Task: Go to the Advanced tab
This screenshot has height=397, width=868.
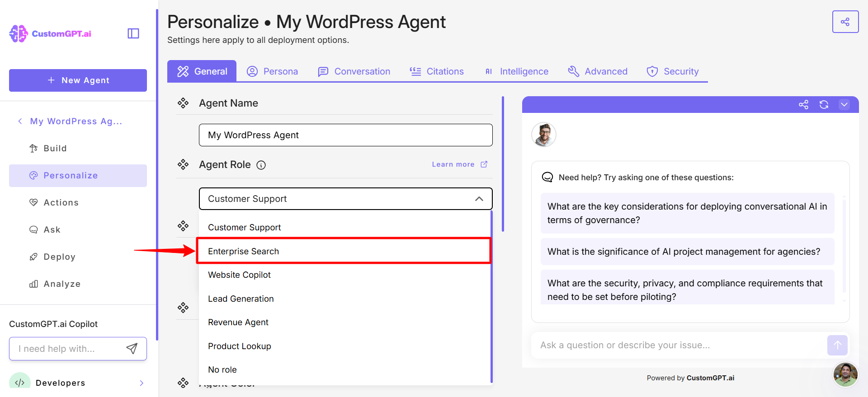Action: (x=598, y=71)
